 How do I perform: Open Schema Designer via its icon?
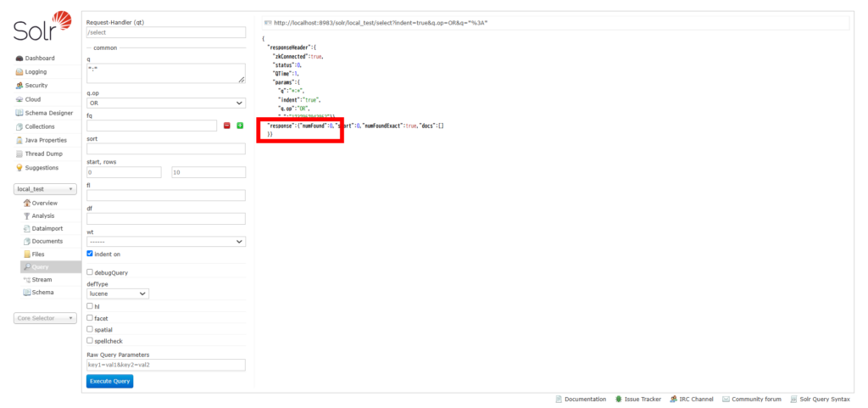19,113
